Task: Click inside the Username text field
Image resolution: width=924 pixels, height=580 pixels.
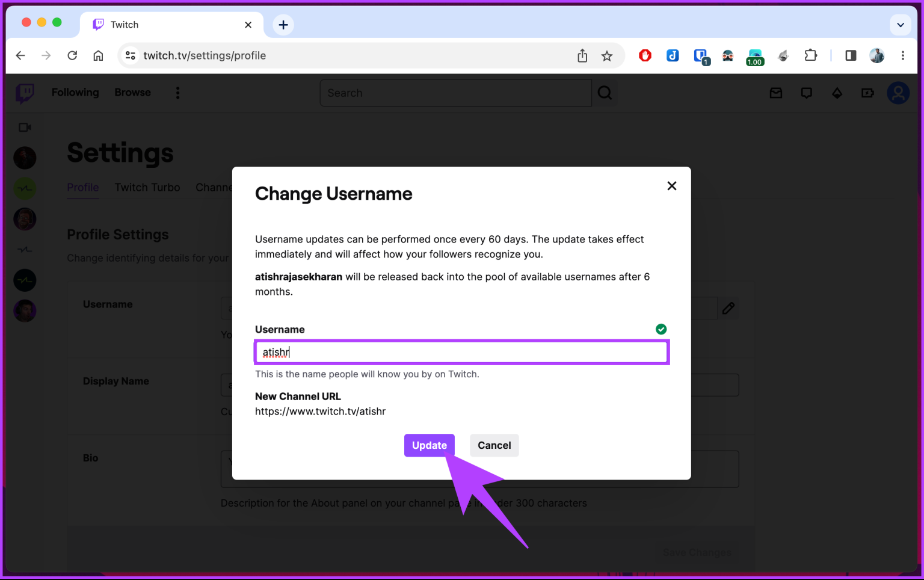Action: tap(461, 352)
